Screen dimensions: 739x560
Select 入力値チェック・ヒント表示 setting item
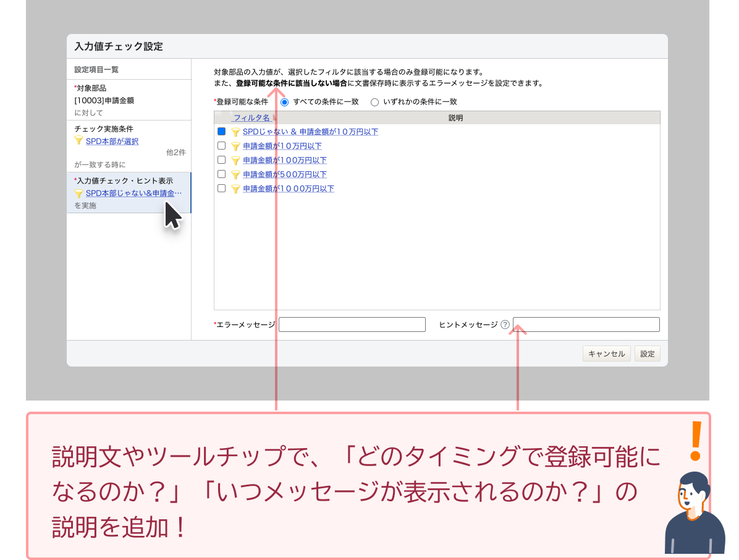(129, 192)
